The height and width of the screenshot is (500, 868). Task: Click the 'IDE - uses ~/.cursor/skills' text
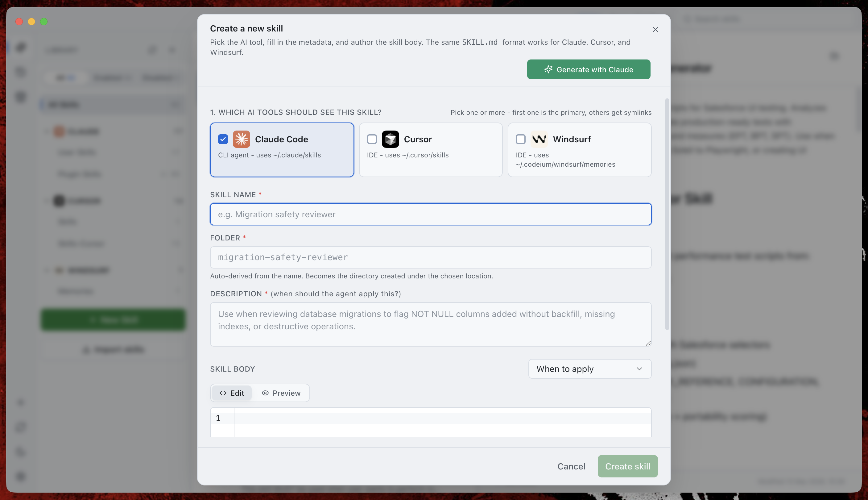pos(407,155)
